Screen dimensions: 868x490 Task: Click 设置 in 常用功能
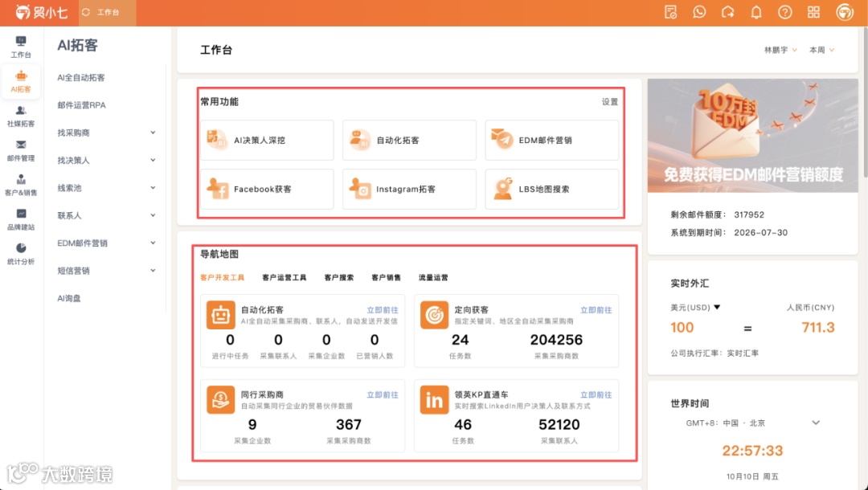(610, 102)
